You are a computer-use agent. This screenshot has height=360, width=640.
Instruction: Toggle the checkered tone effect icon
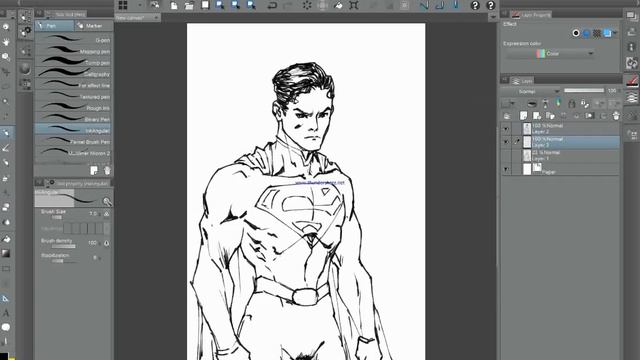(597, 33)
